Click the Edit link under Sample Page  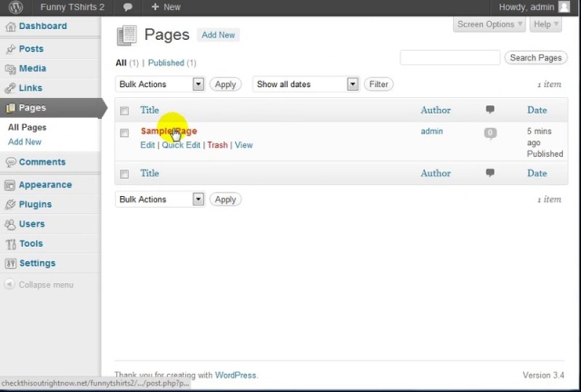(147, 145)
